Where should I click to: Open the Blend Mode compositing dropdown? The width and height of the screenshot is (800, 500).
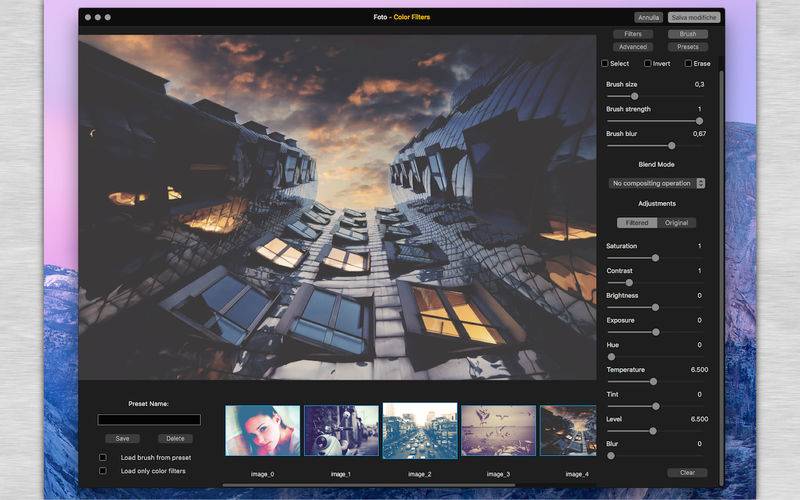click(657, 183)
